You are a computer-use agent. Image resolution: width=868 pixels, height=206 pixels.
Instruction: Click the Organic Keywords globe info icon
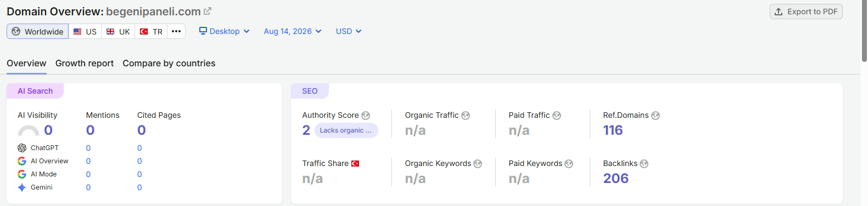tap(478, 164)
